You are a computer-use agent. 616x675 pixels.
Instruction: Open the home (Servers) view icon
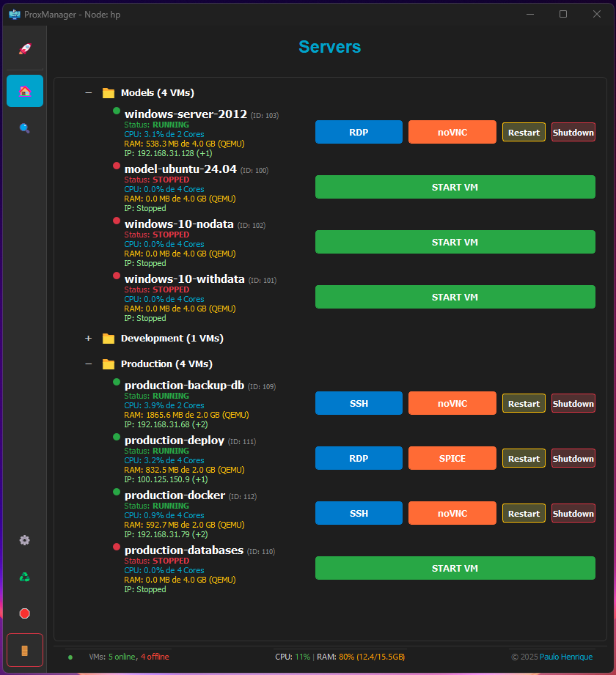24,90
